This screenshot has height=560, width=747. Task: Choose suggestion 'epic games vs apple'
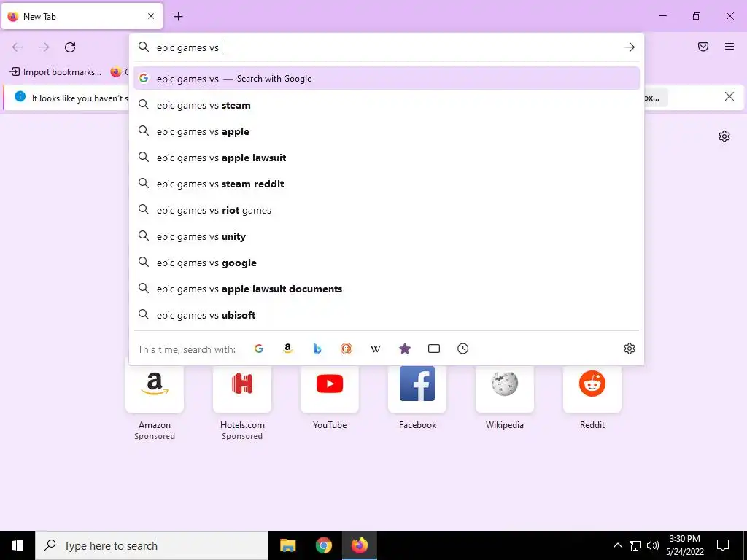point(387,131)
